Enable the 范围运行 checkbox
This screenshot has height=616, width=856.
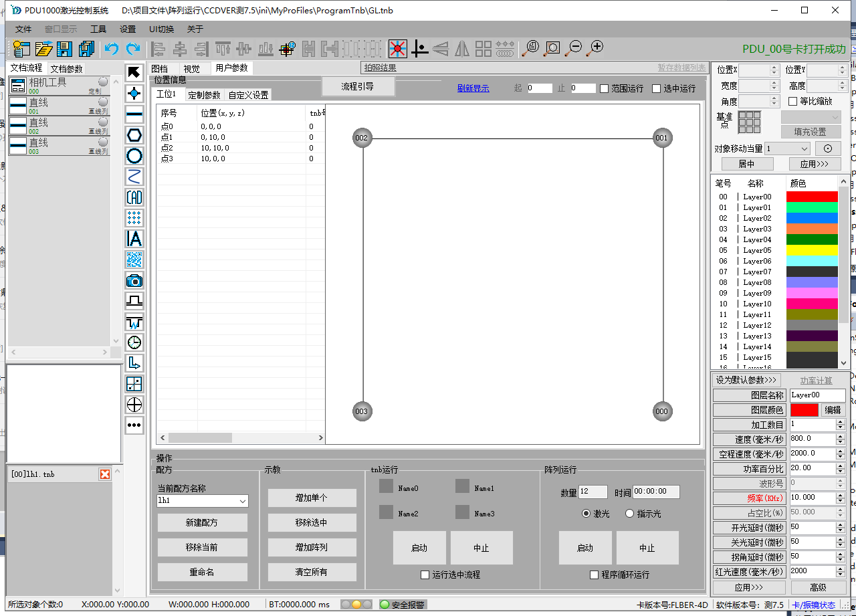(x=604, y=88)
